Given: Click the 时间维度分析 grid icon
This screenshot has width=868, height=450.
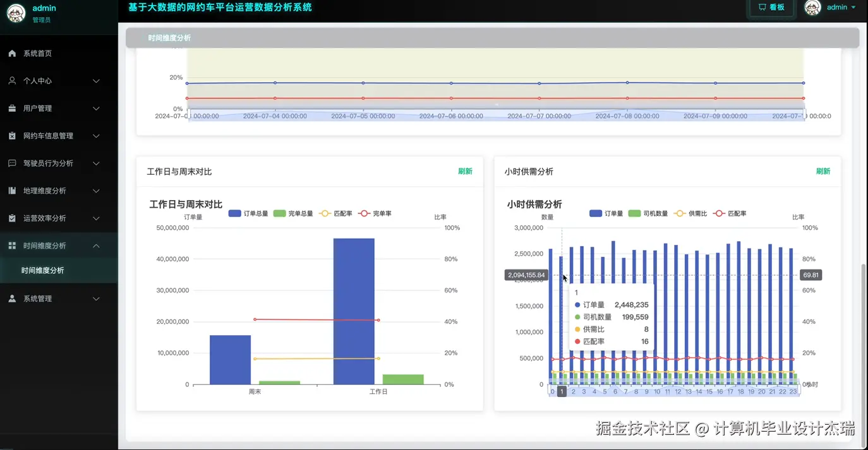Looking at the screenshot, I should coord(12,246).
